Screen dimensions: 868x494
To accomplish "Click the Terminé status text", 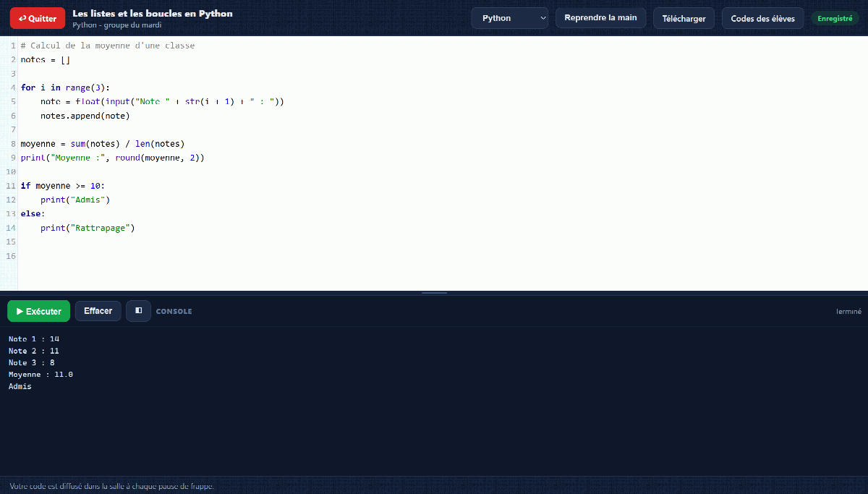I will (x=848, y=312).
